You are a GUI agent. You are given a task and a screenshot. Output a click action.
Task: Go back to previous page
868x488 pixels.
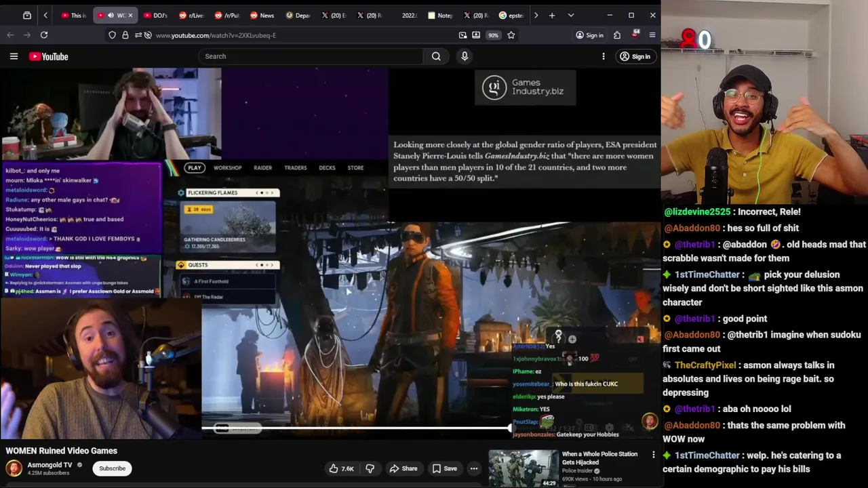[x=10, y=35]
